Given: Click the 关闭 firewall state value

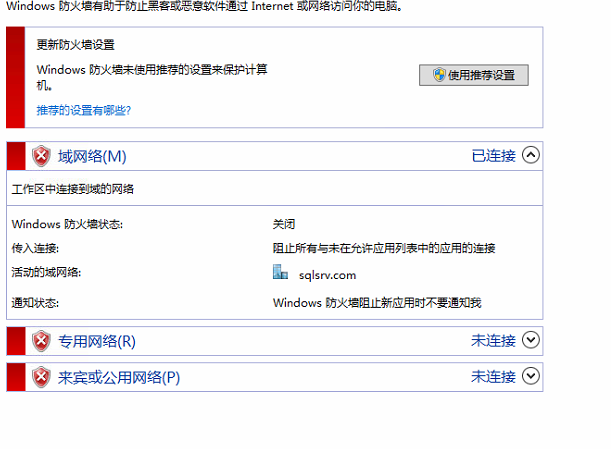Looking at the screenshot, I should (x=284, y=224).
